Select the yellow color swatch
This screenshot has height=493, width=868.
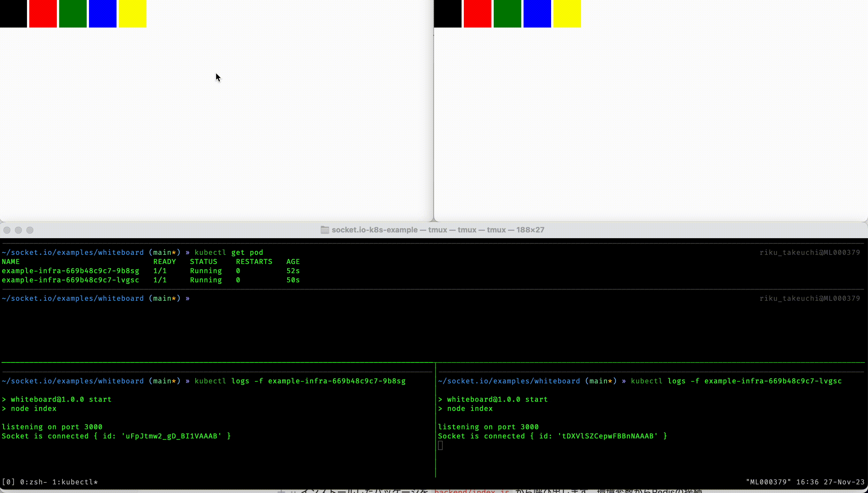(132, 13)
